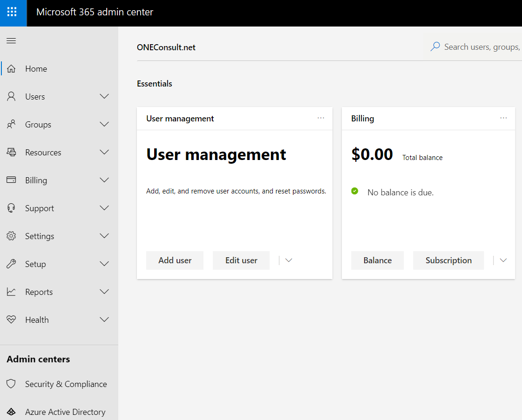Viewport: 522px width, 420px height.
Task: Click the search magnifier icon
Action: (435, 47)
